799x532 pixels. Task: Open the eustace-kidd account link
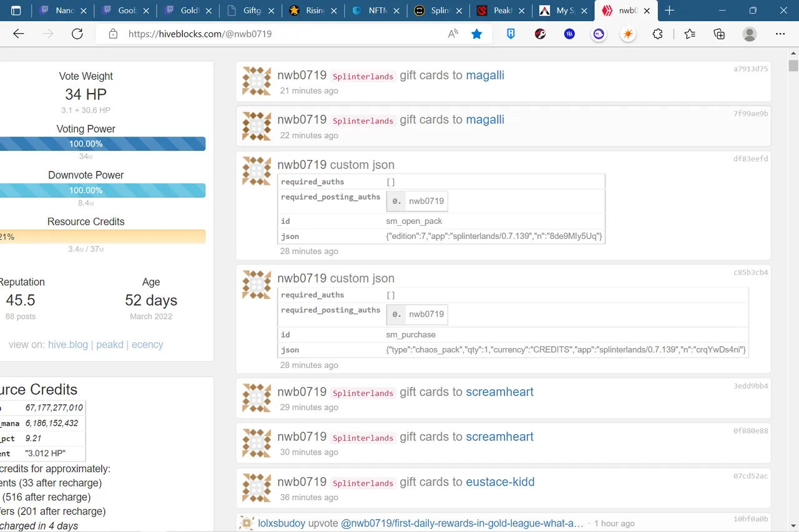coord(500,481)
